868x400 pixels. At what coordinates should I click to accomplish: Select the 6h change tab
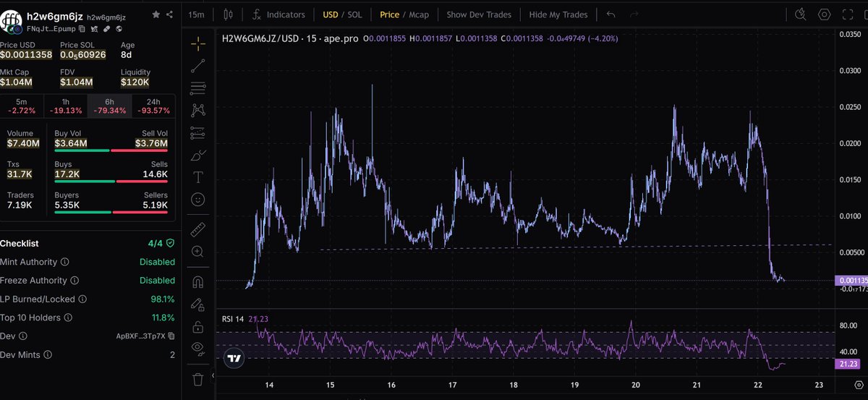point(109,106)
